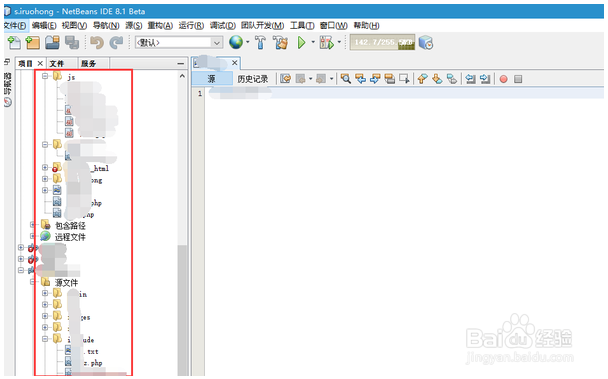Click the Build Project hammer icon
This screenshot has width=608, height=379.
click(260, 42)
